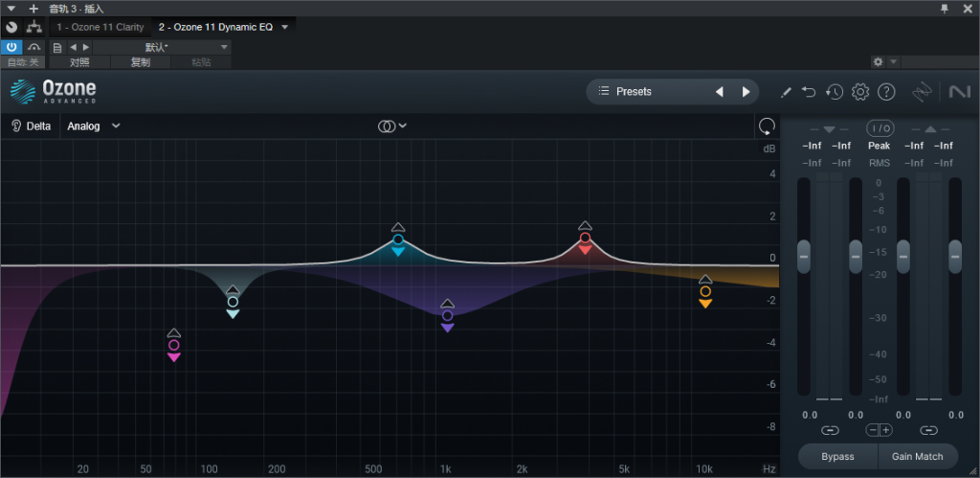Click the output left gain slider handle
Screen dimensions: 980x478
tap(903, 257)
